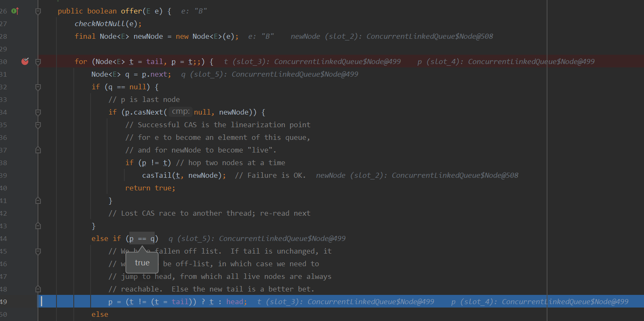644x321 pixels.
Task: Click the '// for e to become an element' comment
Action: point(218,137)
